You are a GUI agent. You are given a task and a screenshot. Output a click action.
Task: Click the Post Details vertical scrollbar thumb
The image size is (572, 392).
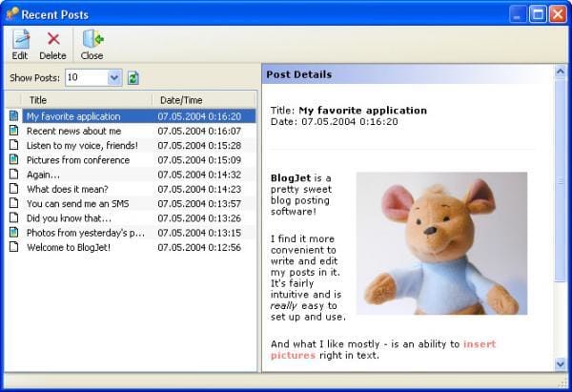tap(561, 180)
